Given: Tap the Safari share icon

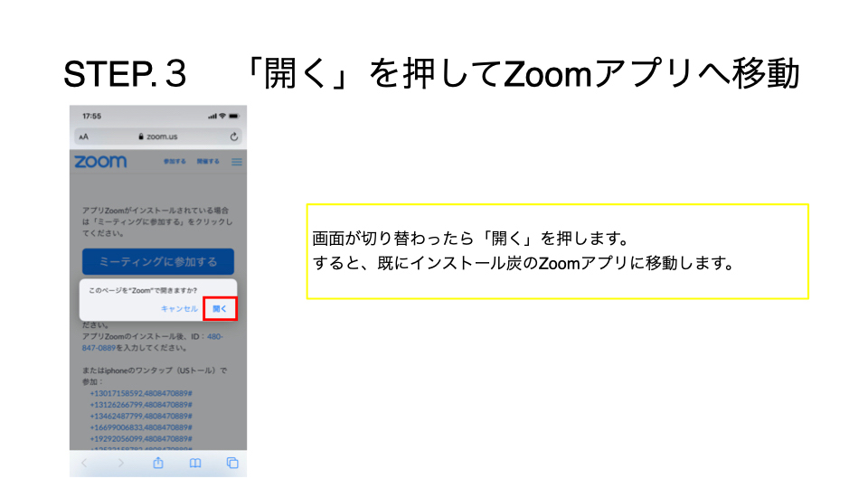Looking at the screenshot, I should point(158,463).
